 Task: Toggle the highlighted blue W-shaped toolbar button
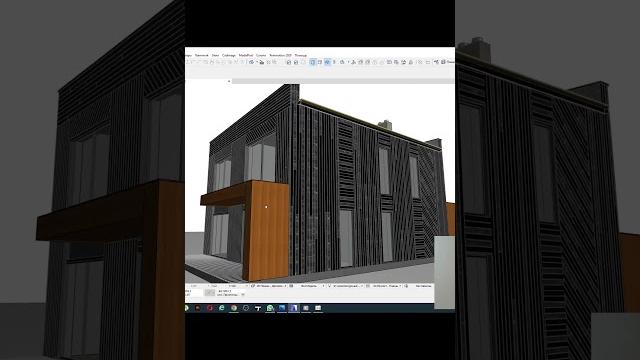coord(327,62)
